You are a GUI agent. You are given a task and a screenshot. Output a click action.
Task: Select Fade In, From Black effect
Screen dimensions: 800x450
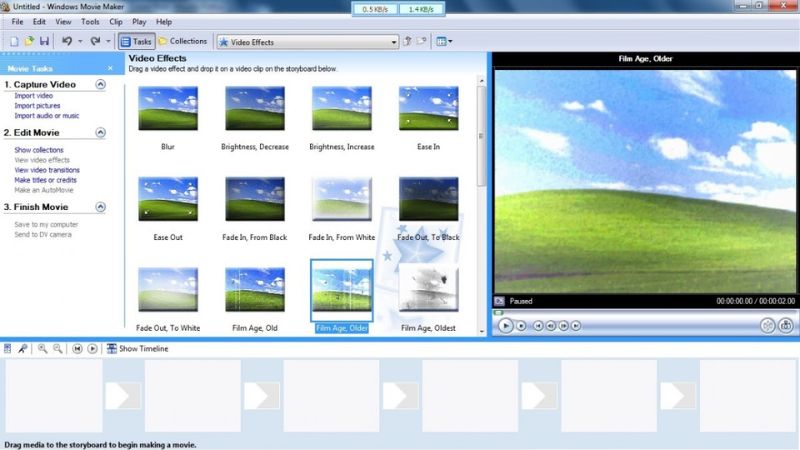pyautogui.click(x=255, y=199)
